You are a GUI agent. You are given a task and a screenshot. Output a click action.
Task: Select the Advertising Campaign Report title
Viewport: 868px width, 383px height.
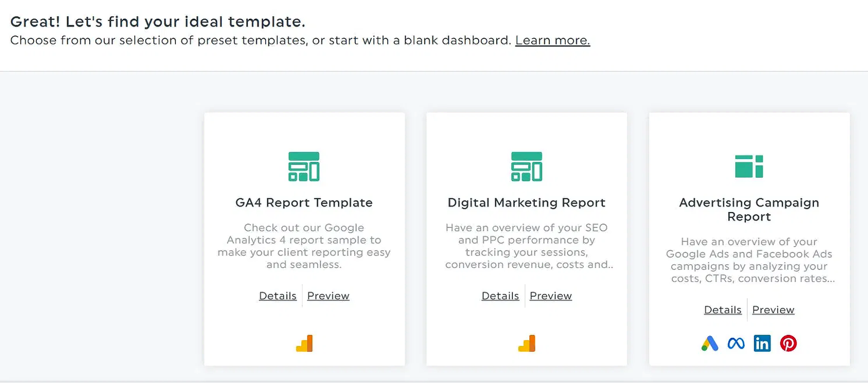click(x=749, y=210)
